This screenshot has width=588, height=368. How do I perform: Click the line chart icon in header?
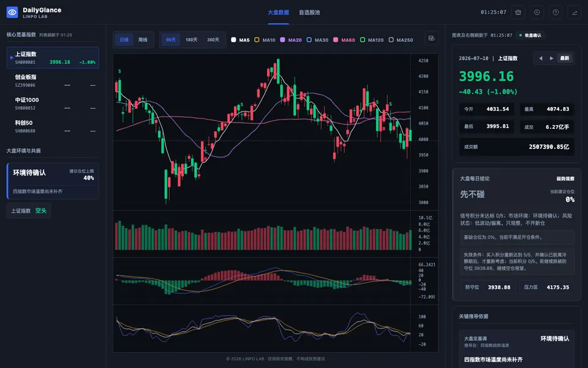tap(575, 12)
